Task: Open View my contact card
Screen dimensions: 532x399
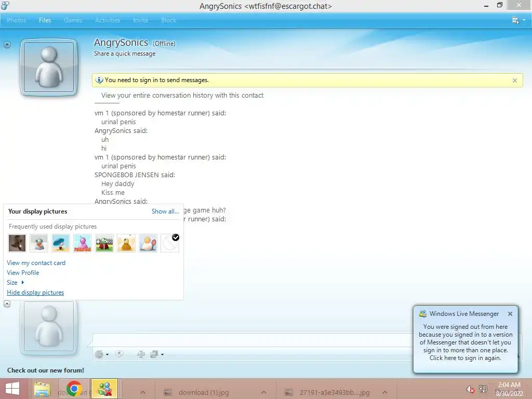Action: click(x=36, y=263)
